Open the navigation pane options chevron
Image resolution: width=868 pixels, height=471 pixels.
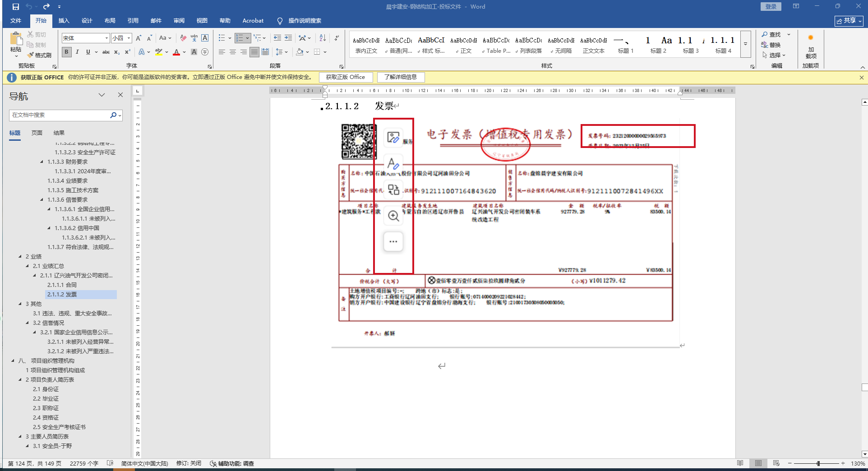(102, 95)
